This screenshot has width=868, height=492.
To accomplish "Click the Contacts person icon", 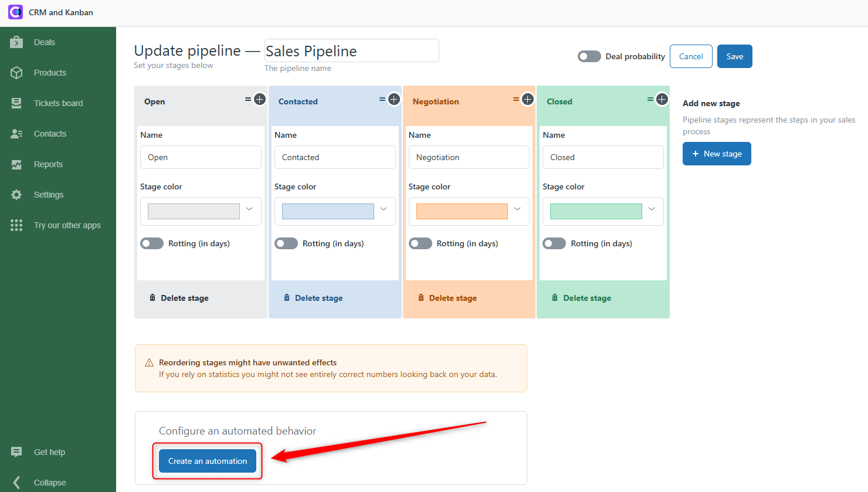I will [x=16, y=134].
